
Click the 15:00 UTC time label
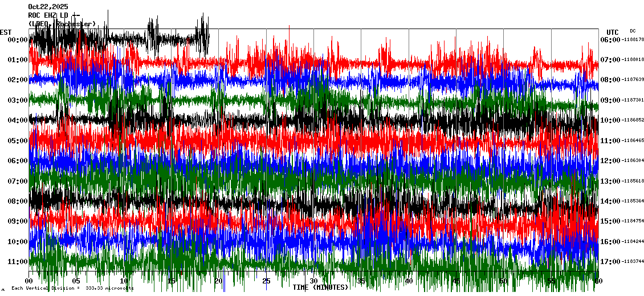tap(610, 221)
